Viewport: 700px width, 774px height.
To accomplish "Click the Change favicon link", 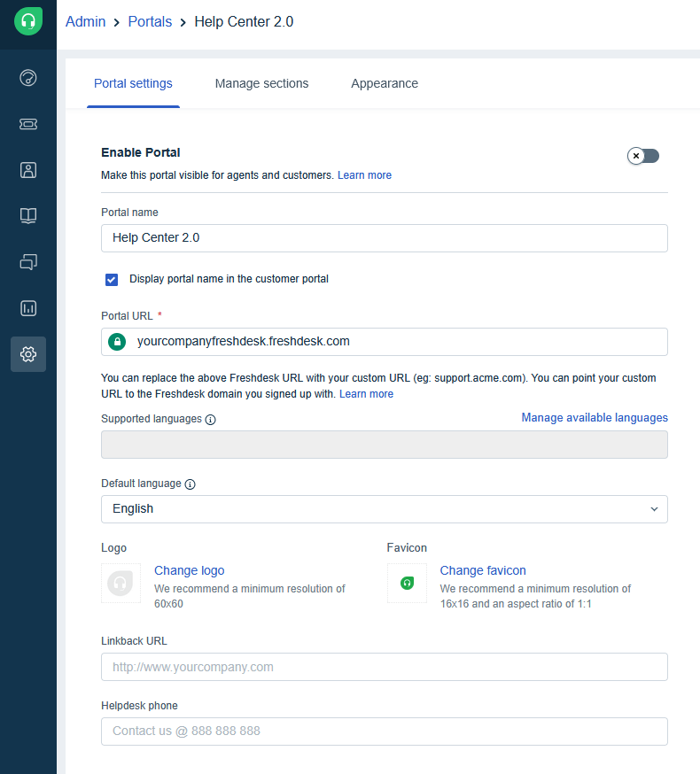I will point(483,570).
